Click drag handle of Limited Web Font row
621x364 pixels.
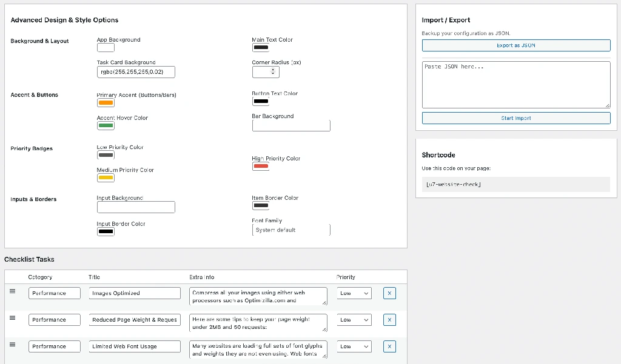pyautogui.click(x=12, y=345)
